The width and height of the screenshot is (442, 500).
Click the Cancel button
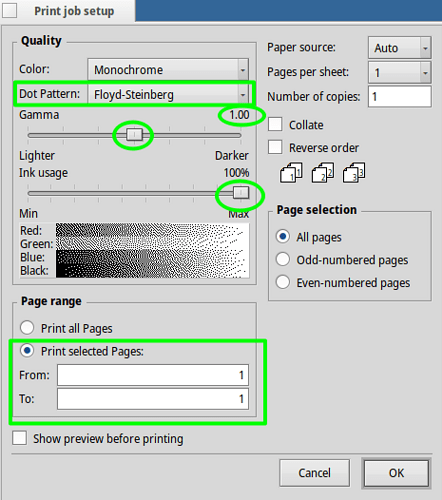coord(314,473)
